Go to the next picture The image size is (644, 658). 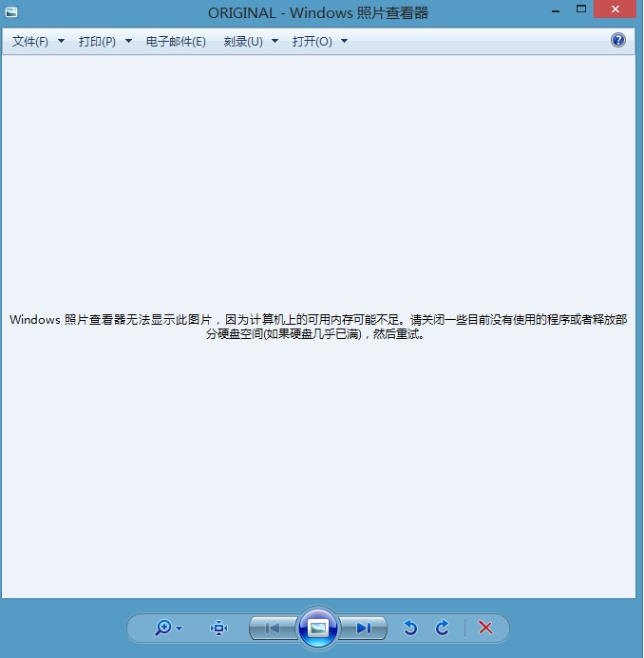coord(364,629)
